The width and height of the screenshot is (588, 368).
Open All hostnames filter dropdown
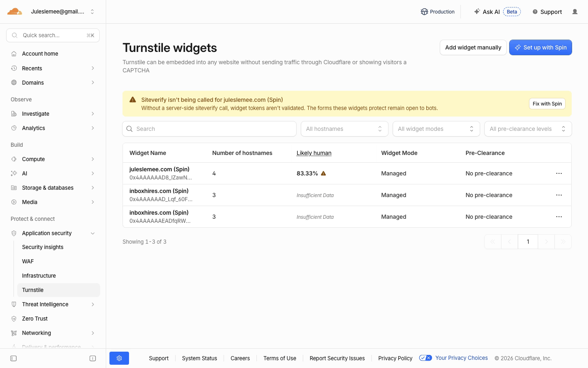pos(345,129)
